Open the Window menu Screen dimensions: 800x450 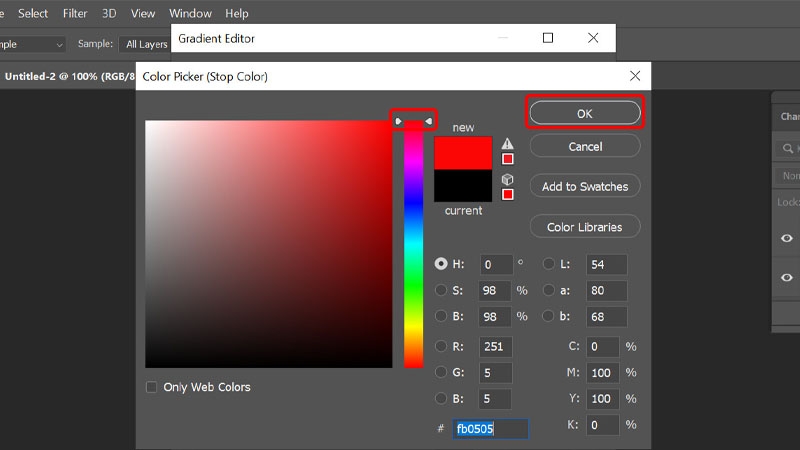190,13
